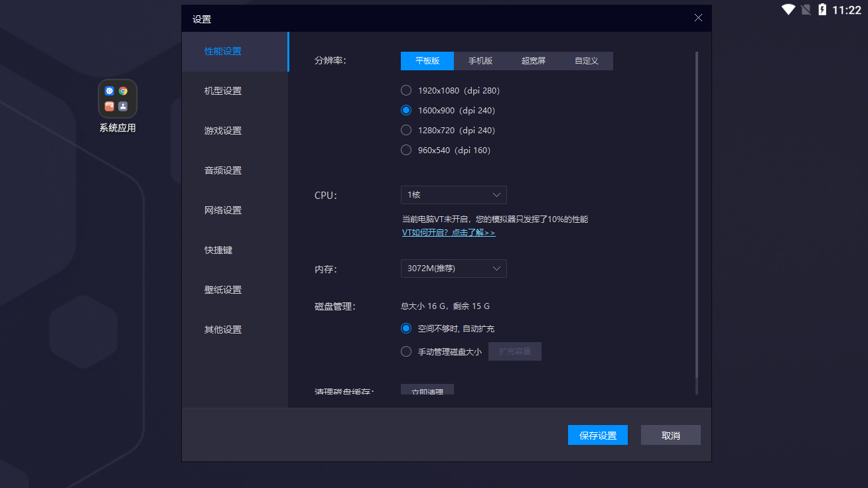Choose 手动管理磁盘大小 option
The height and width of the screenshot is (488, 868).
[x=406, y=351]
